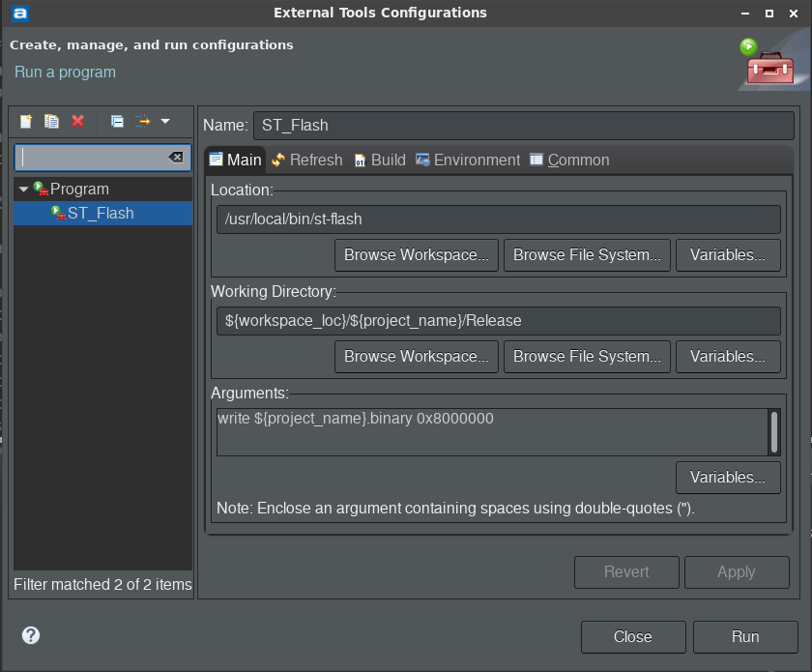
Task: Click the filter launch configurations icon
Action: point(143,121)
